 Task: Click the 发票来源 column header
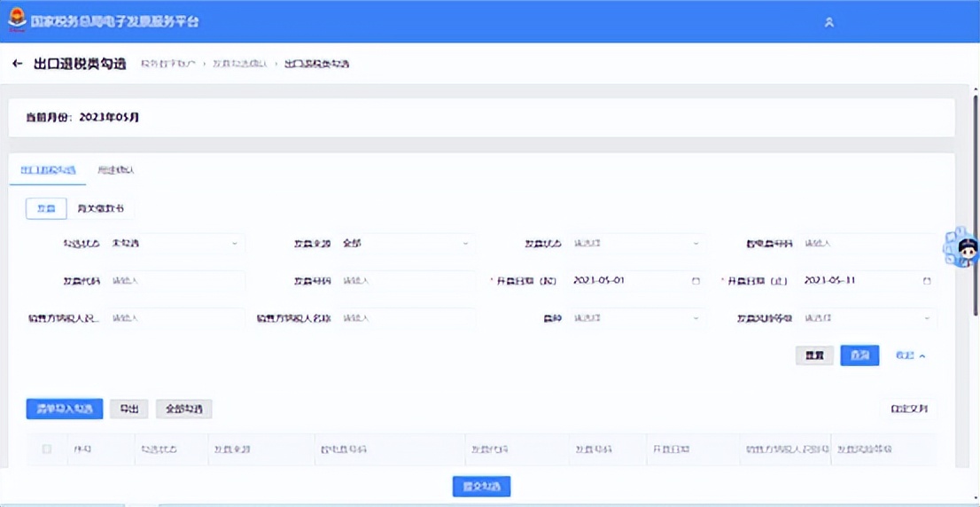[x=232, y=448]
